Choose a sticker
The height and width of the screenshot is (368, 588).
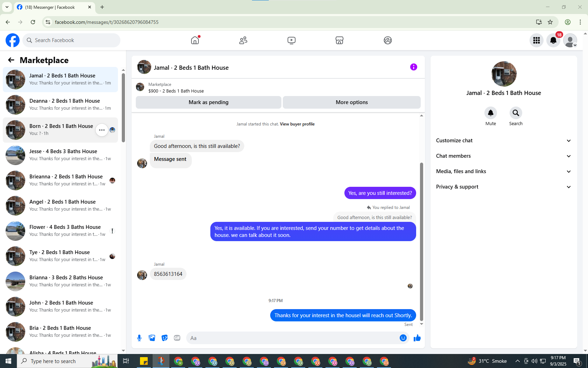(164, 338)
